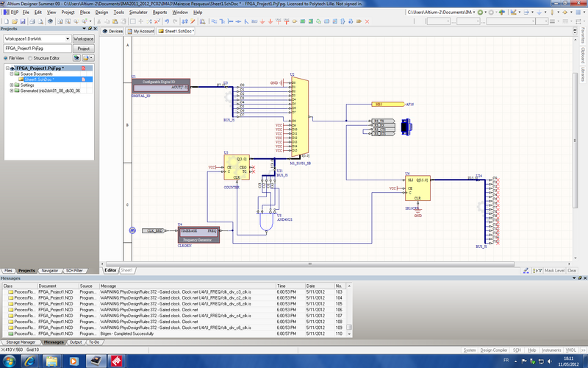The width and height of the screenshot is (588, 368).
Task: Click the Workspace button
Action: click(x=83, y=38)
